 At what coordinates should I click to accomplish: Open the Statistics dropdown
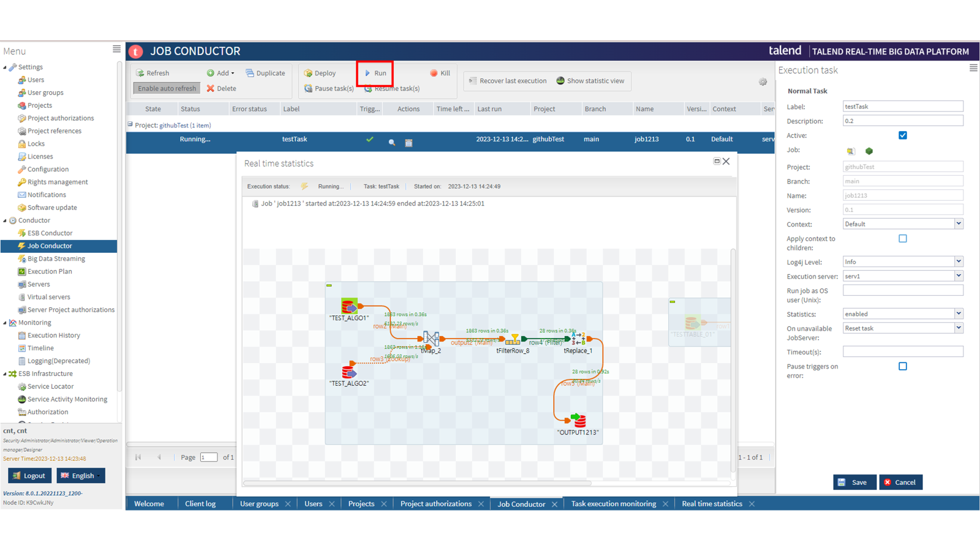click(959, 314)
